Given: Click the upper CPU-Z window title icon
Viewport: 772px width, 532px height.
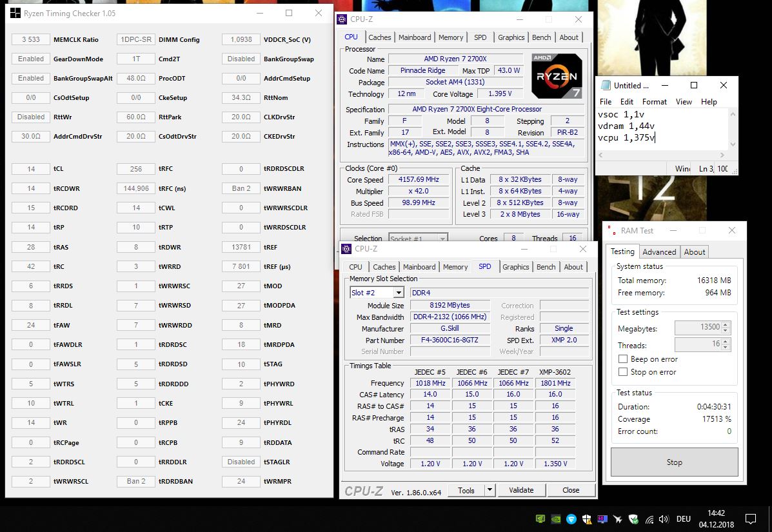Looking at the screenshot, I should (x=342, y=19).
